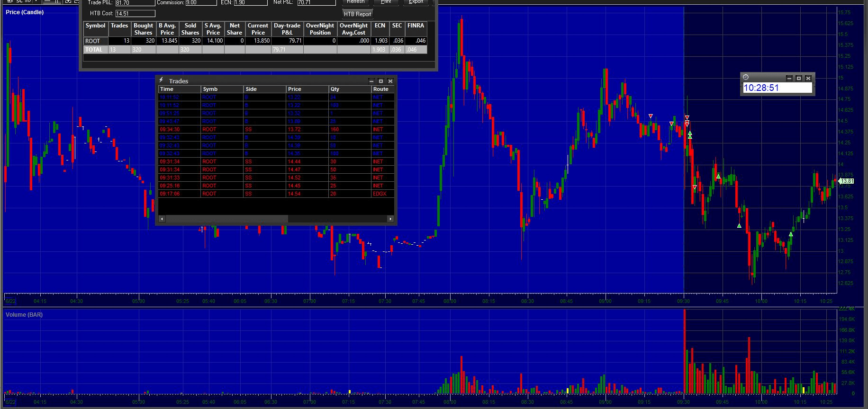Click the 13.81 current price arrow marker
The width and height of the screenshot is (868, 409).
(x=846, y=181)
